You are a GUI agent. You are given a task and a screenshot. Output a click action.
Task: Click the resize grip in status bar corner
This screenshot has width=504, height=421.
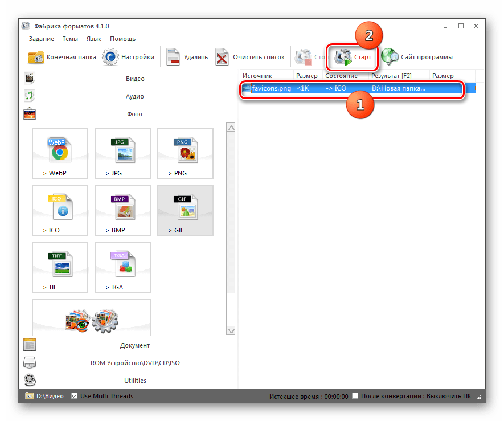[480, 398]
